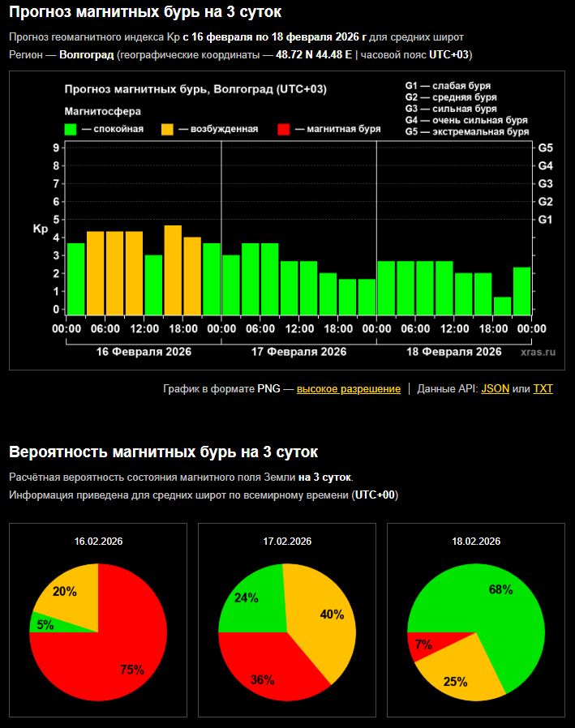575x728 pixels.
Task: Click the green спокойная legend swatch
Action: click(71, 129)
